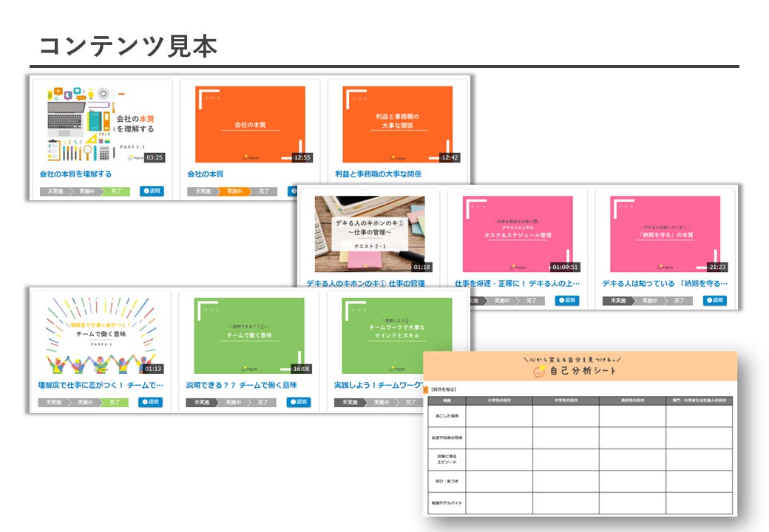Click empty 過ごした環境 cell under 小学生の自分
The height and width of the screenshot is (532, 769).
499,416
